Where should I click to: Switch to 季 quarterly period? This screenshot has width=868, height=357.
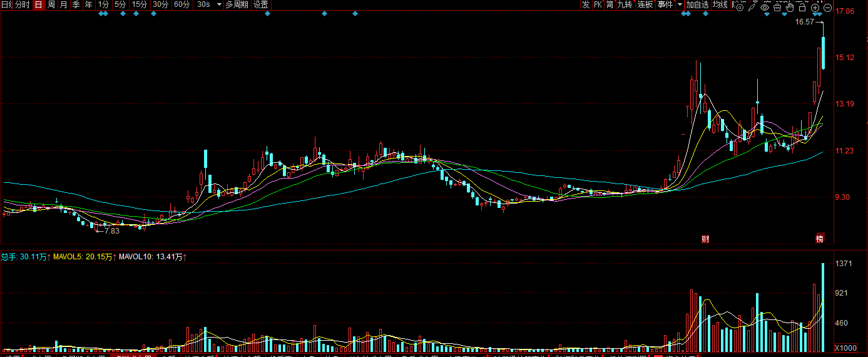tap(76, 4)
